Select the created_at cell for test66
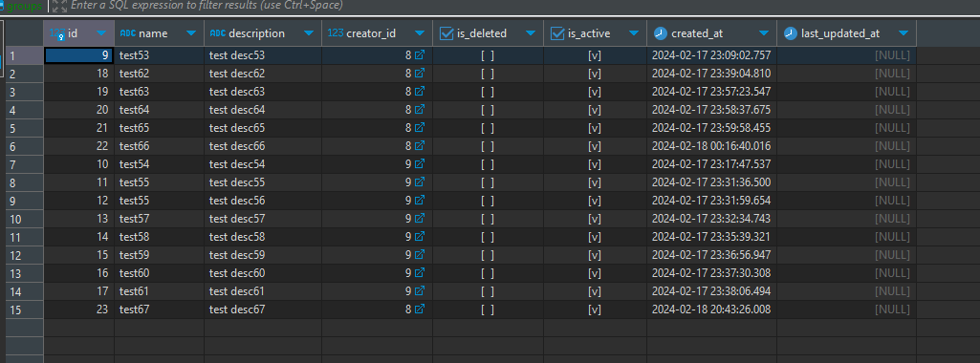This screenshot has width=980, height=363. click(x=712, y=146)
